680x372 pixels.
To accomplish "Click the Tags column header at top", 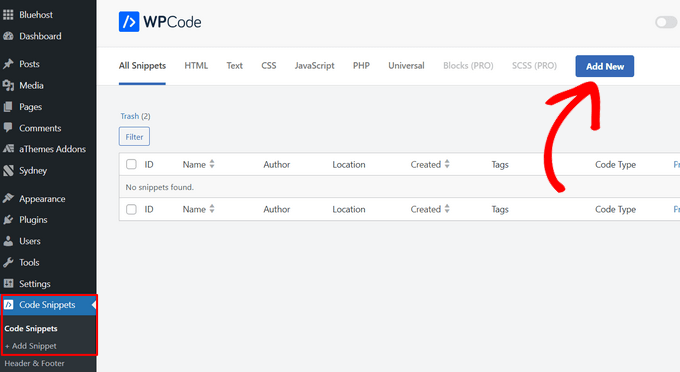I will point(500,164).
